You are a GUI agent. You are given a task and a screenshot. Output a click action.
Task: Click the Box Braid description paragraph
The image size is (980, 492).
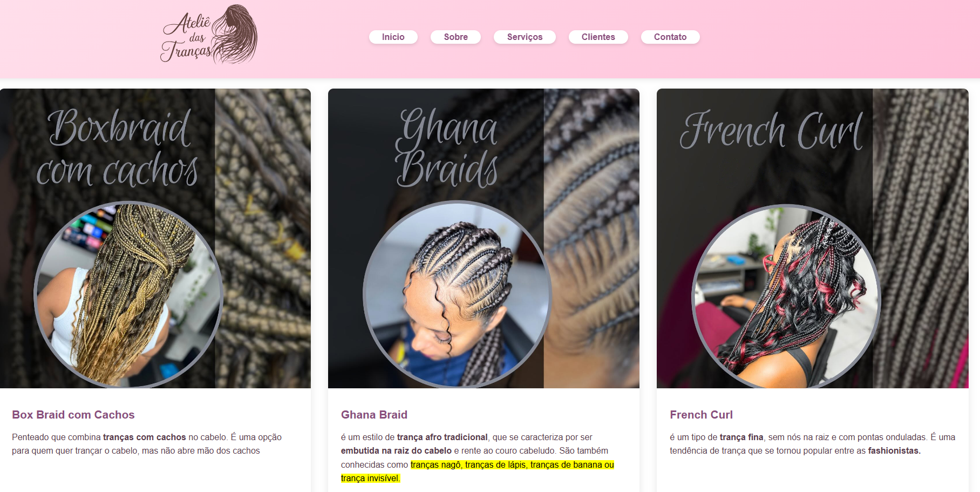[x=147, y=444]
